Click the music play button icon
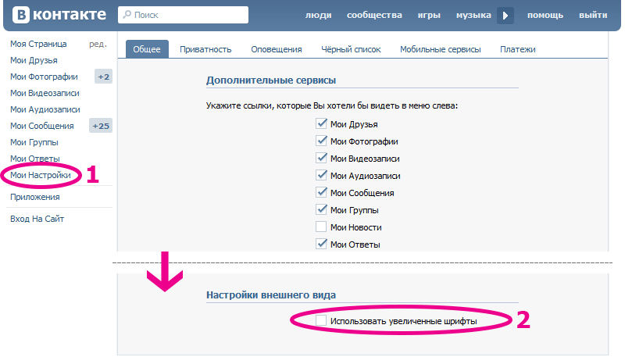Viewport: 625px width, 364px height. (x=505, y=15)
